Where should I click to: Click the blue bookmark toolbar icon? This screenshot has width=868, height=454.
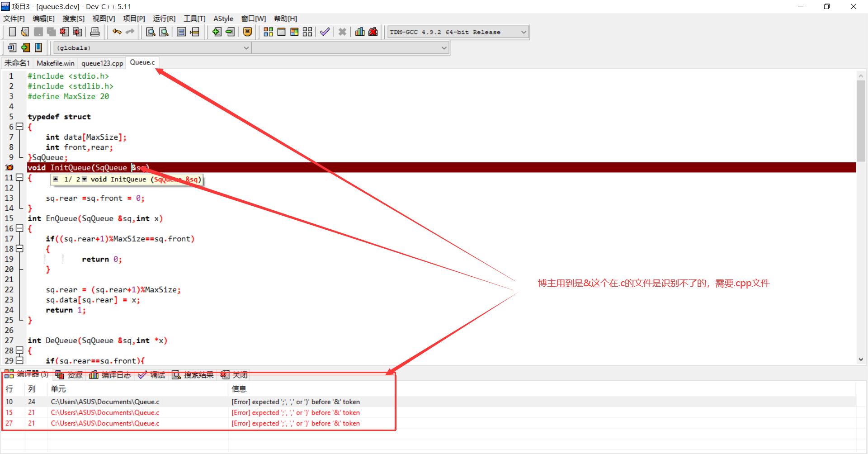[x=38, y=47]
